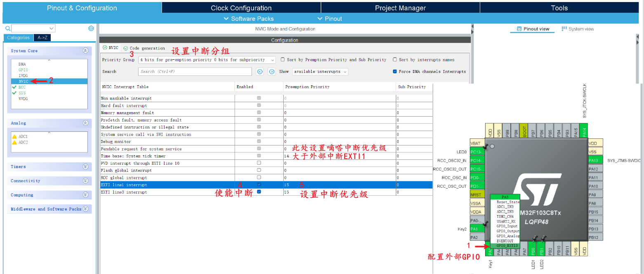Enable PVD interrupt through EXTI line 16
The height and width of the screenshot is (274, 644).
259,163
